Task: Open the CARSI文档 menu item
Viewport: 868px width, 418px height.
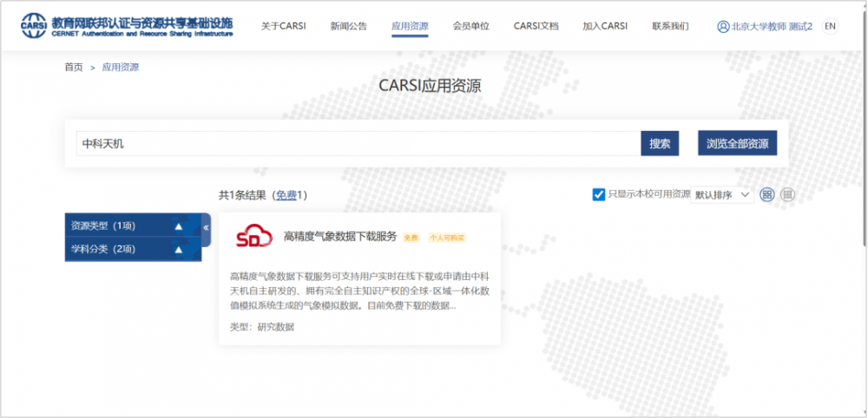Action: tap(536, 26)
